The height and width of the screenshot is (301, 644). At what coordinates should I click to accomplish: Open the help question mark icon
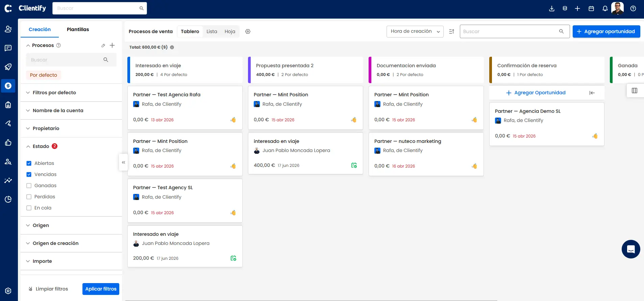(633, 8)
